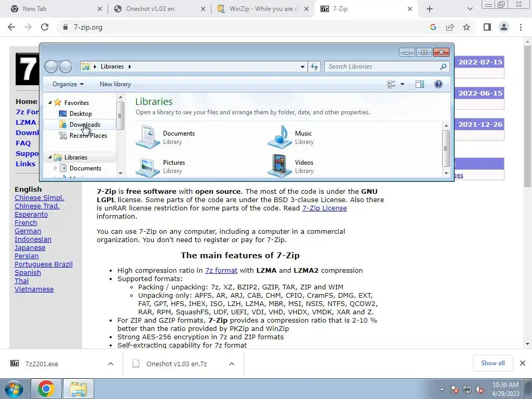This screenshot has height=399, width=532.
Task: Click the New library button
Action: tap(115, 84)
